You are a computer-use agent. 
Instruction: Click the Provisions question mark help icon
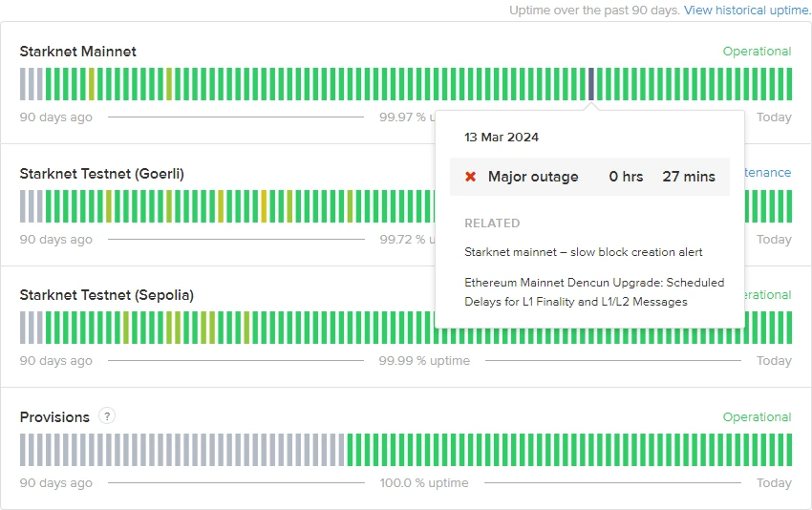(x=107, y=415)
